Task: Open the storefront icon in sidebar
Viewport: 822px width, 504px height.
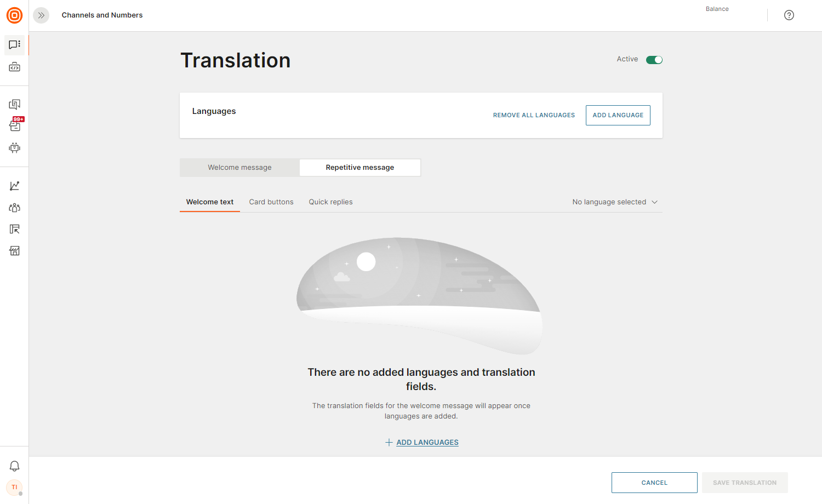Action: [x=15, y=251]
